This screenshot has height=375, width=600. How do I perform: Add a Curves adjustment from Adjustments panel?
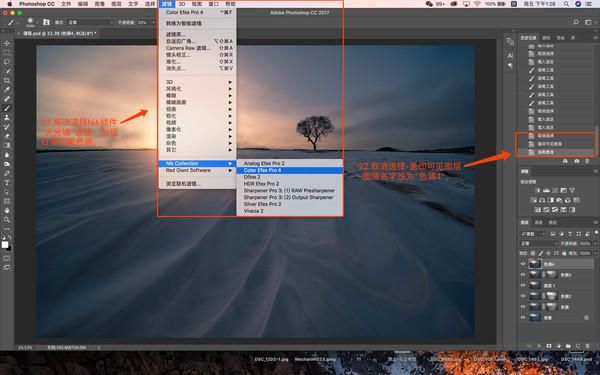pos(555,190)
